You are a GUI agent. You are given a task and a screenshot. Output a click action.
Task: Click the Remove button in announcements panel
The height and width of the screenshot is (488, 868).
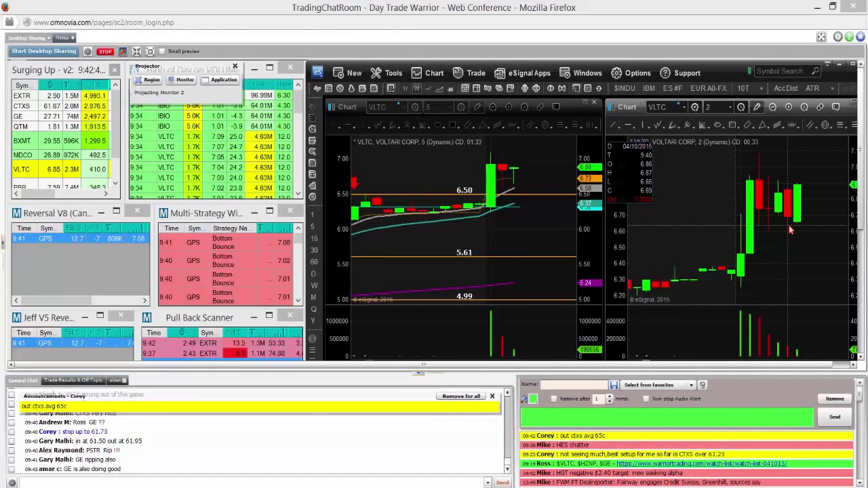pyautogui.click(x=835, y=399)
